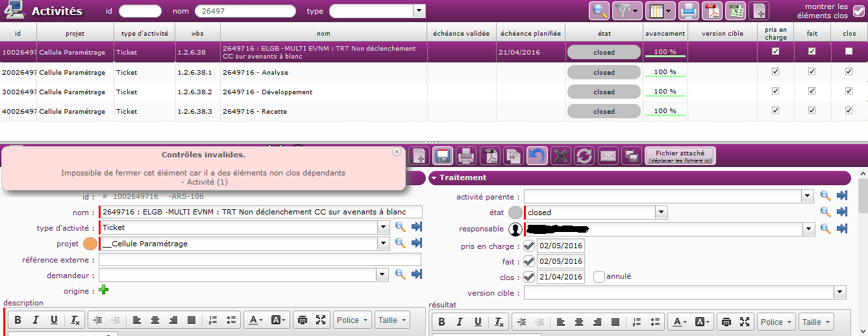The width and height of the screenshot is (868, 336).
Task: Click the 'Fichier attaché' button
Action: (x=680, y=156)
